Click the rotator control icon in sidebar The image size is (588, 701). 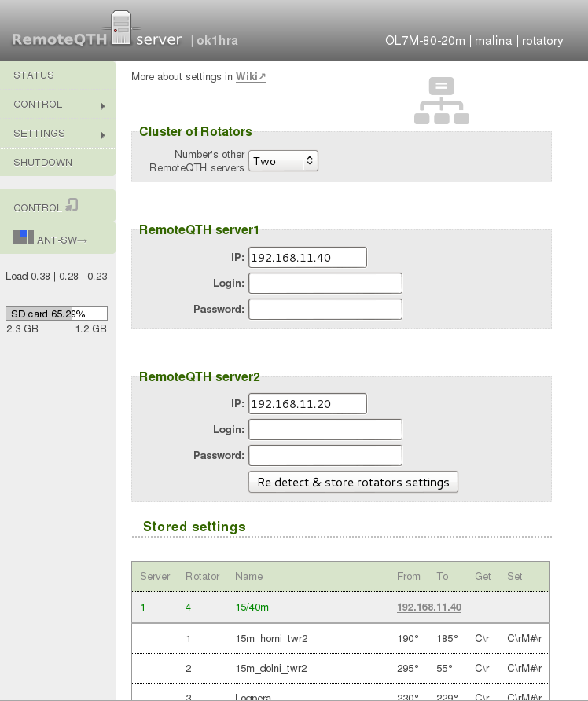tap(72, 205)
